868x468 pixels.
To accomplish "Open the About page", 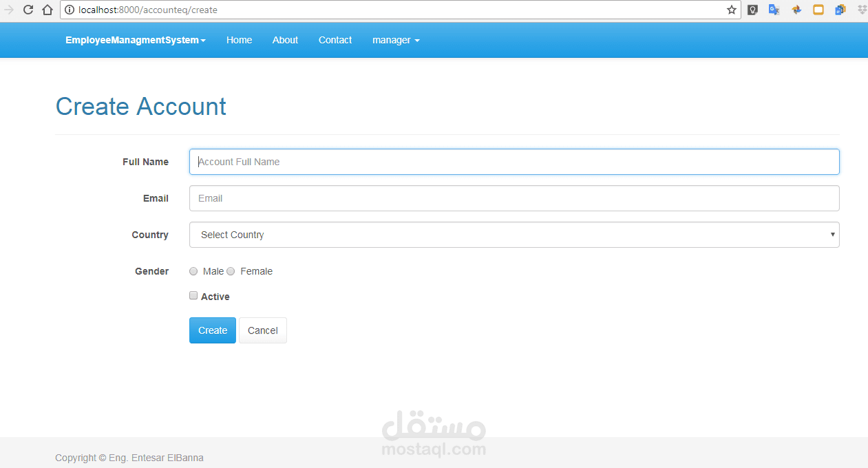I will click(285, 40).
